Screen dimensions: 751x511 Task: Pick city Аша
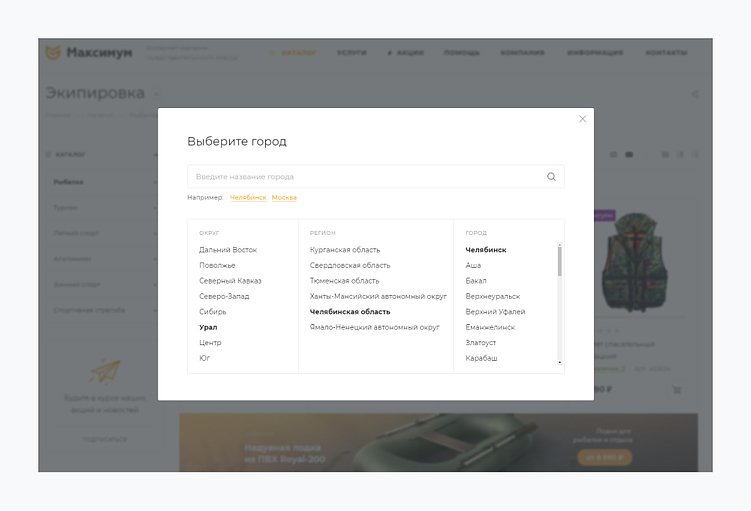(x=473, y=265)
